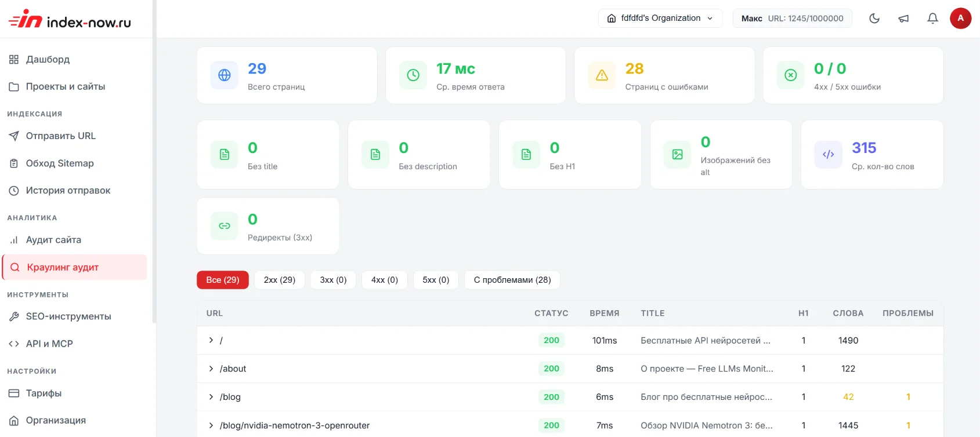Click the paper plane icon for Отправить URL
Viewport: 980px width, 437px height.
coord(14,136)
